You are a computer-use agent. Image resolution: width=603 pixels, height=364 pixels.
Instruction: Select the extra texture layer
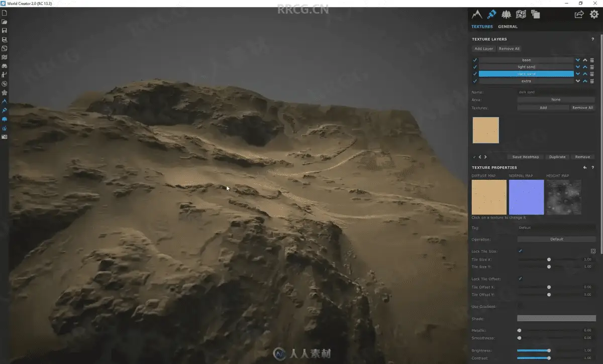(526, 81)
